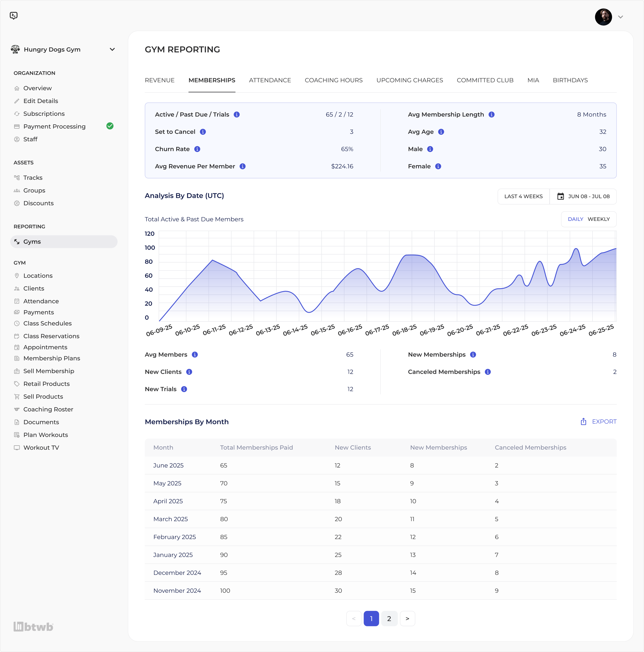This screenshot has width=644, height=652.
Task: Select LAST 4 WEEKS analysis range
Action: click(523, 196)
